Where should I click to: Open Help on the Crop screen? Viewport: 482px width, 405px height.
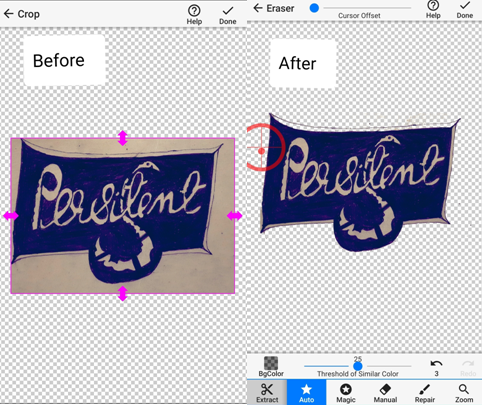pos(194,15)
